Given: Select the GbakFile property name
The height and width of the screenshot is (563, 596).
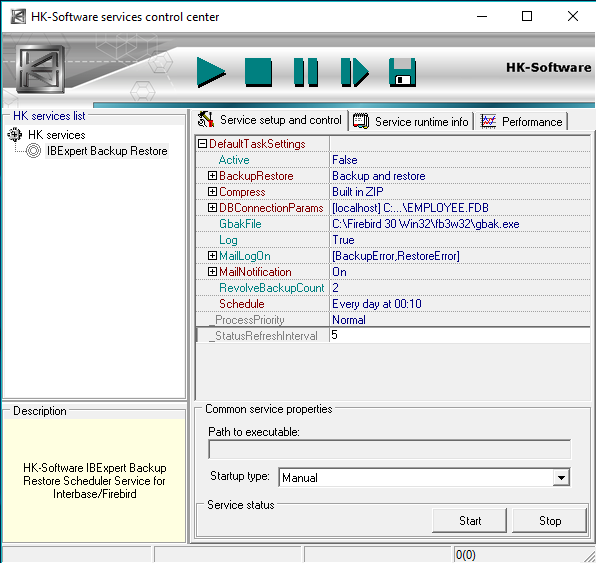Looking at the screenshot, I should point(240,224).
